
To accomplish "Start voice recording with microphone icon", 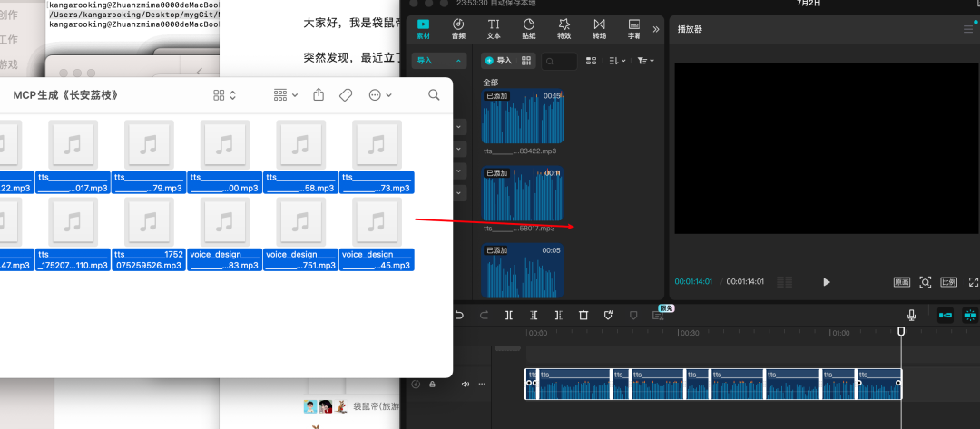I will click(x=911, y=316).
